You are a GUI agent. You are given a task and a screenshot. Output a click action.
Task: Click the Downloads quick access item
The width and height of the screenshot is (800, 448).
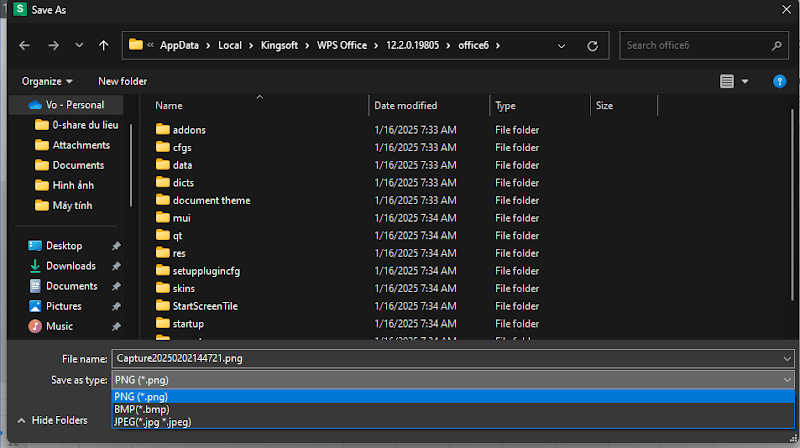pos(70,266)
